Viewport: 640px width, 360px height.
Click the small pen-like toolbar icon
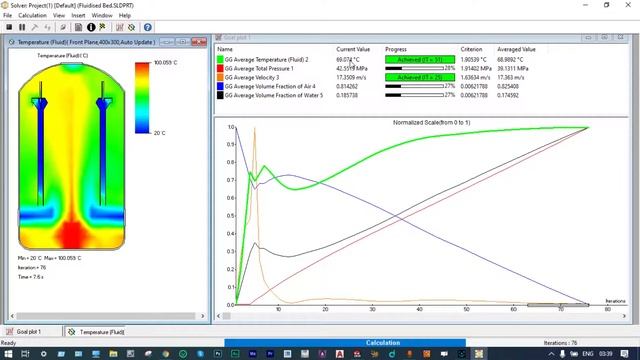[x=63, y=27]
